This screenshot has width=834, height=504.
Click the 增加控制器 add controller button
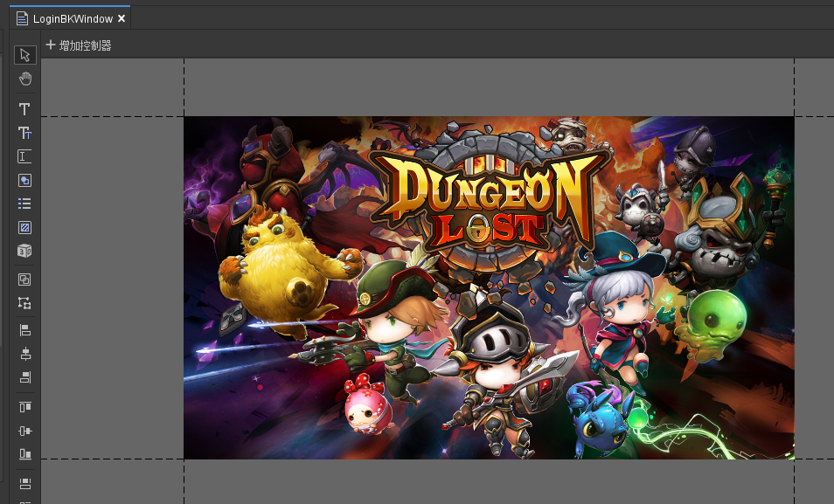point(79,45)
